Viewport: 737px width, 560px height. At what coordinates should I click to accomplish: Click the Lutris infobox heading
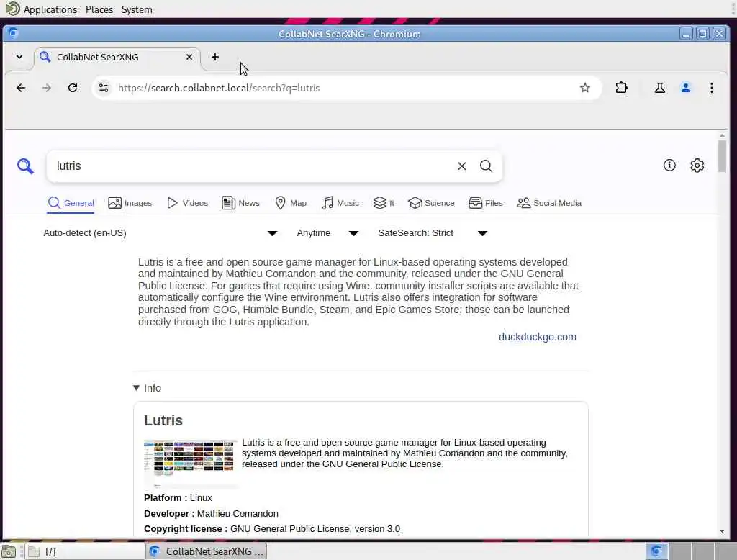[163, 420]
